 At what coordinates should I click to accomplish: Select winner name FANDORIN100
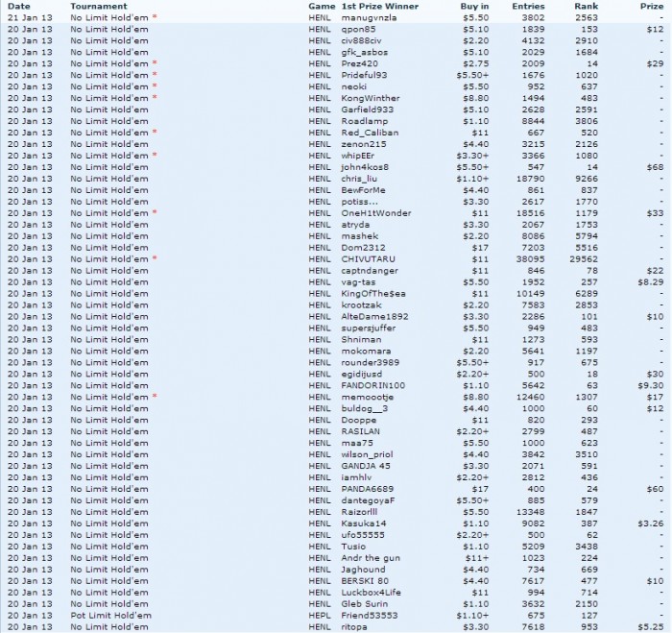[x=372, y=386]
